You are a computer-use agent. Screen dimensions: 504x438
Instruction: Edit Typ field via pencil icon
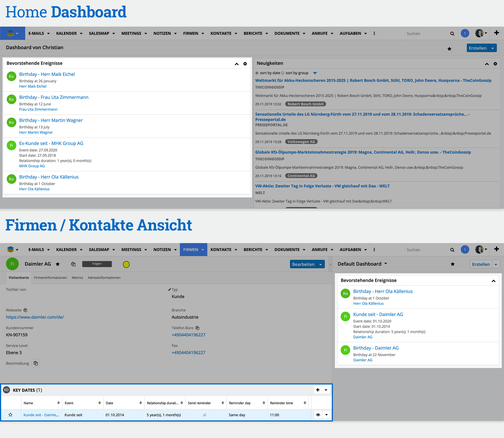coord(169,290)
